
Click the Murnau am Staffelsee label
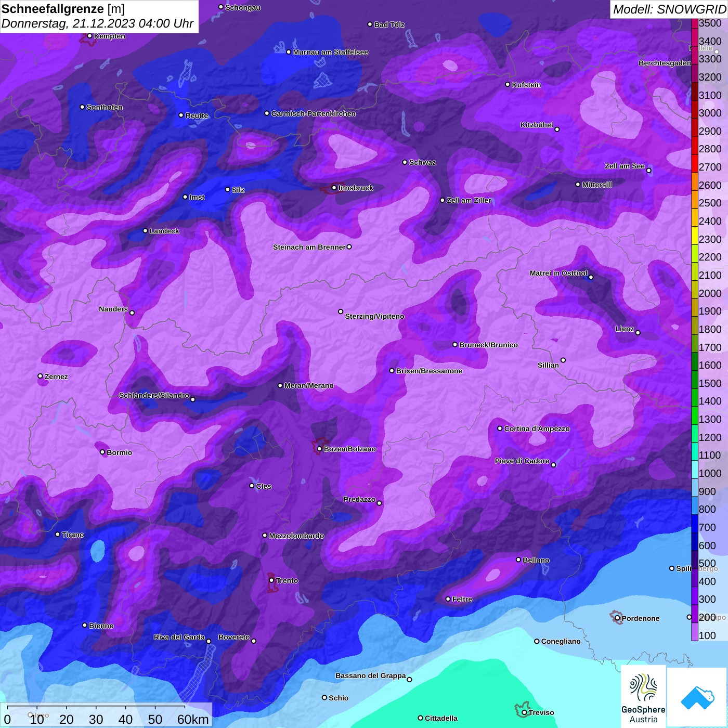point(330,52)
